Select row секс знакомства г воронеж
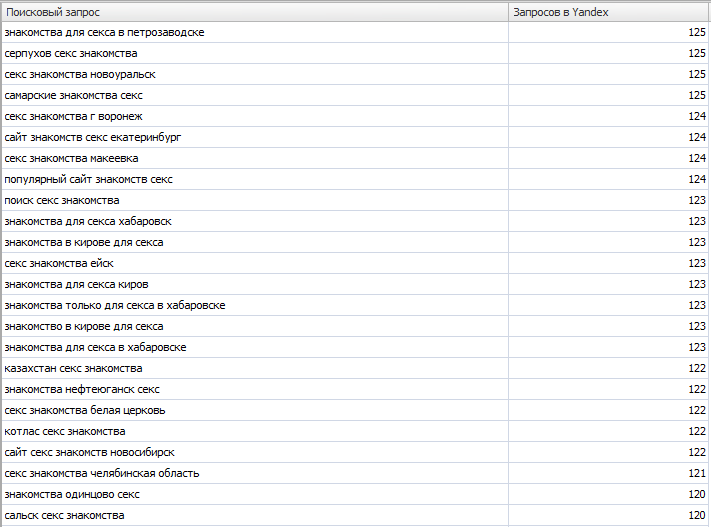This screenshot has width=711, height=527. (355, 116)
